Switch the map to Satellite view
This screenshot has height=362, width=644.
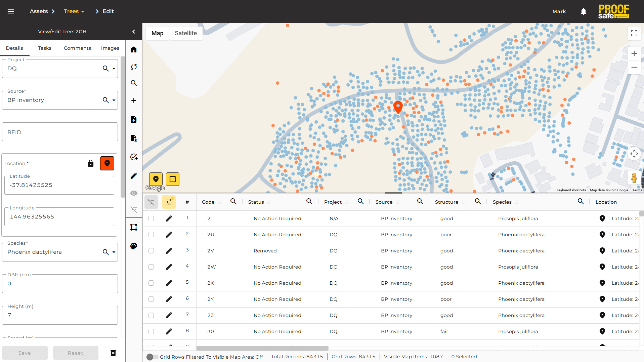[x=185, y=33]
